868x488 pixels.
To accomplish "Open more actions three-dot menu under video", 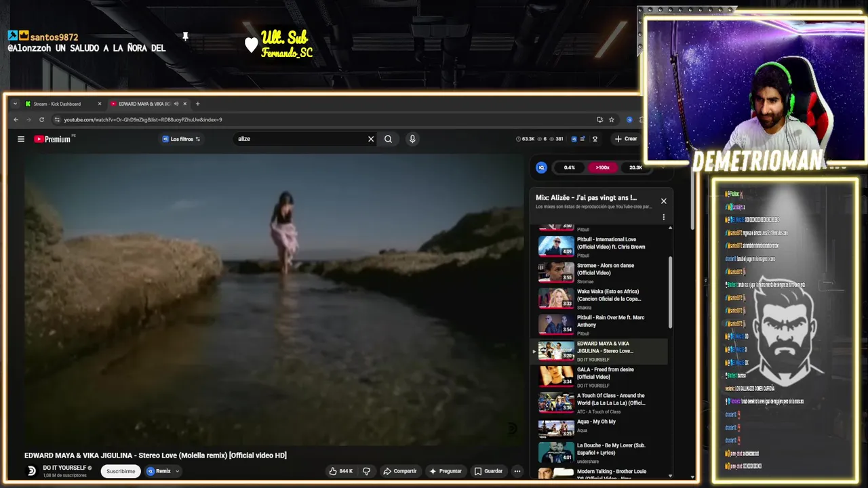I will coord(517,471).
